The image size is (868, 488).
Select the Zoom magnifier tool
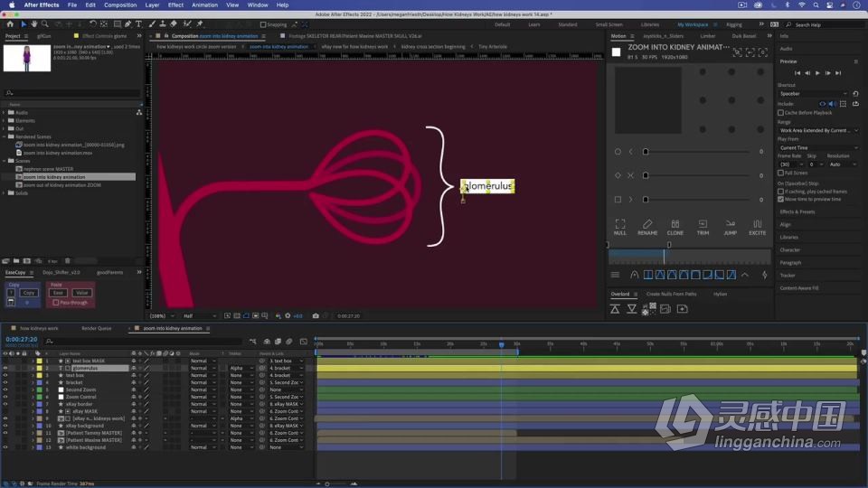(45, 24)
